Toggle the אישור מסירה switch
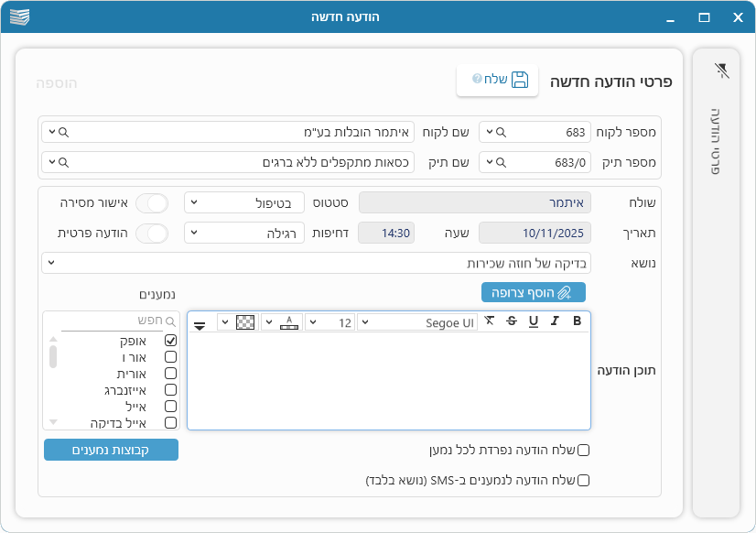The width and height of the screenshot is (756, 533). (152, 203)
